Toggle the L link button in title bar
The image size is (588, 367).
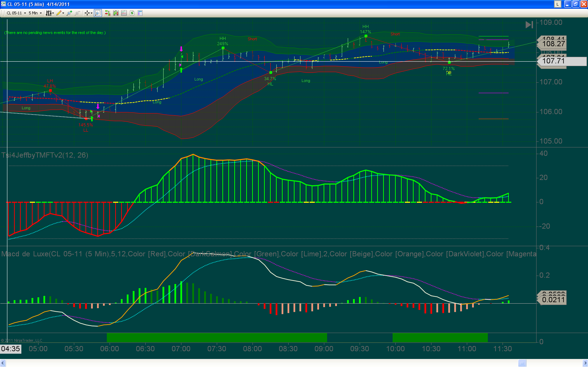(x=558, y=4)
